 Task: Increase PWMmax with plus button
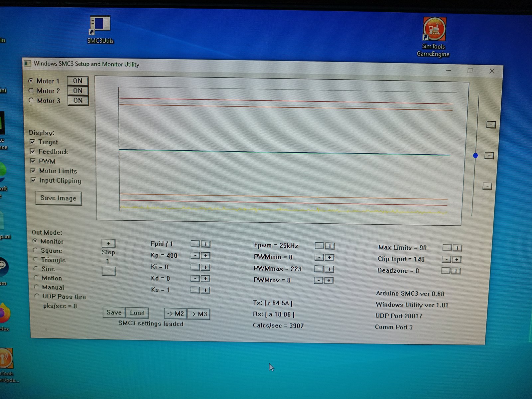point(329,269)
